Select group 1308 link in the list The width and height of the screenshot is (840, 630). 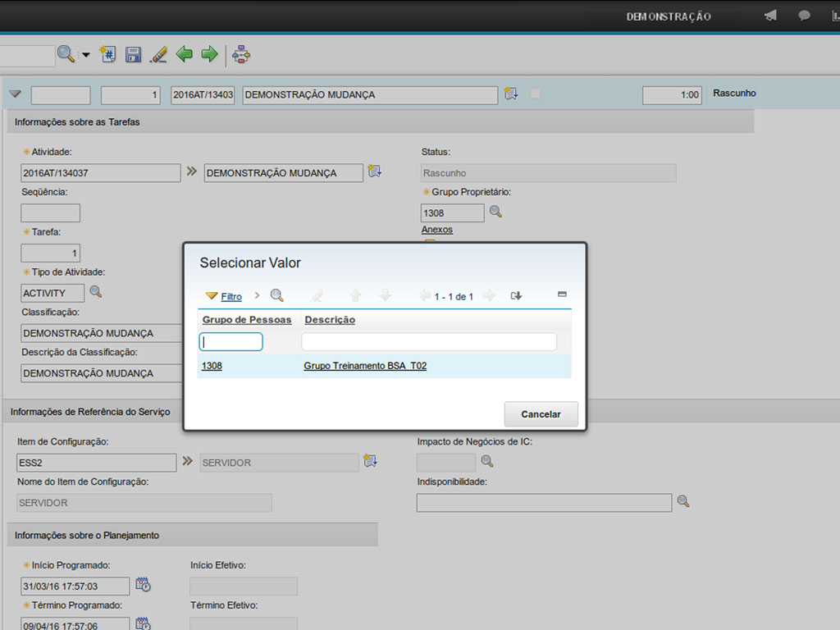(212, 366)
